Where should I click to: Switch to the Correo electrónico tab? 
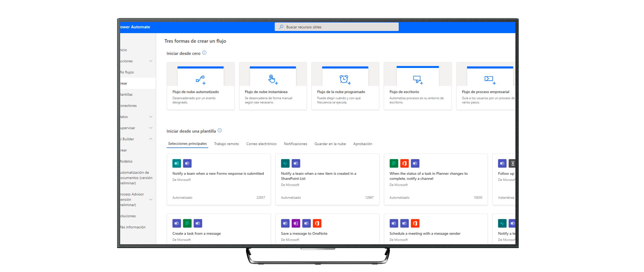tap(261, 144)
